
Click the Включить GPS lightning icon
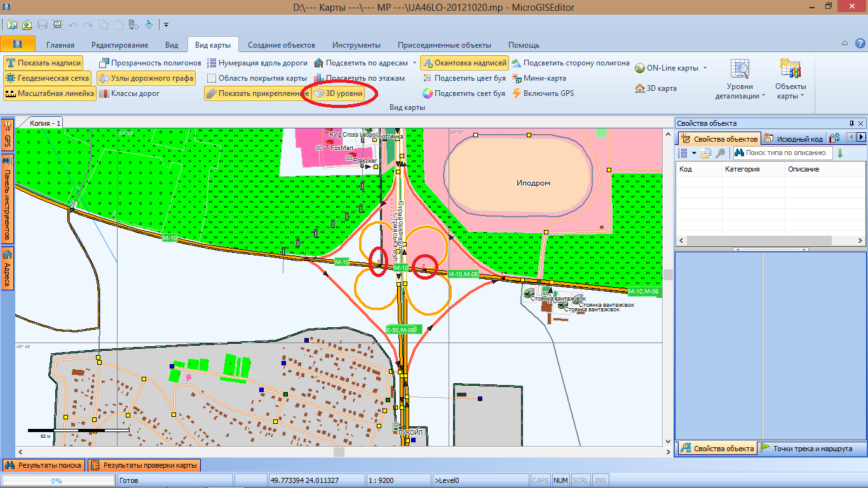(517, 93)
